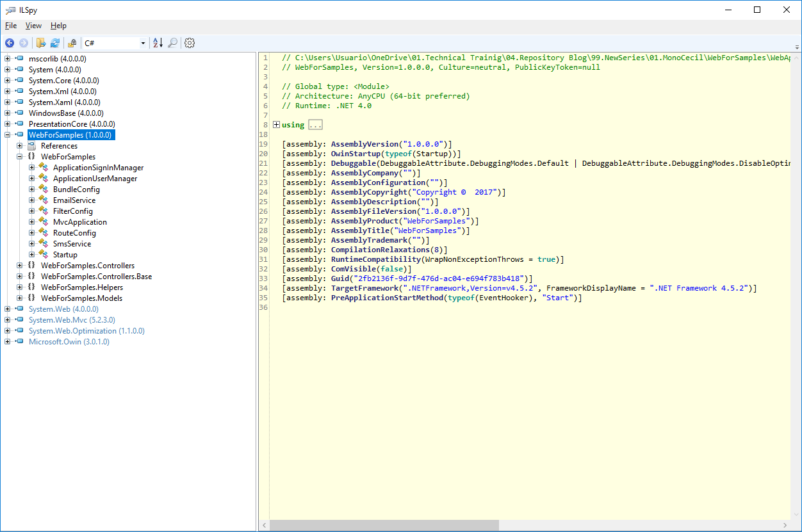The image size is (802, 532).
Task: Click the Guid string "2fb2136f-9d7f-476d-ac04-e694f783b418"
Action: click(439, 278)
